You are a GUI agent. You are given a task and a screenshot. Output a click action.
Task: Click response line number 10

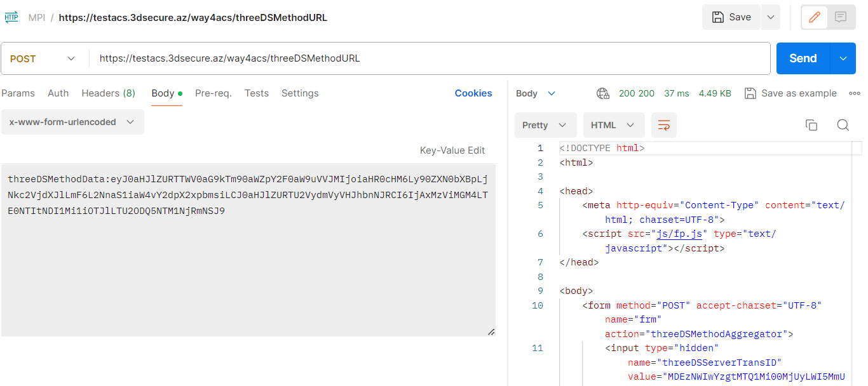[x=538, y=305]
